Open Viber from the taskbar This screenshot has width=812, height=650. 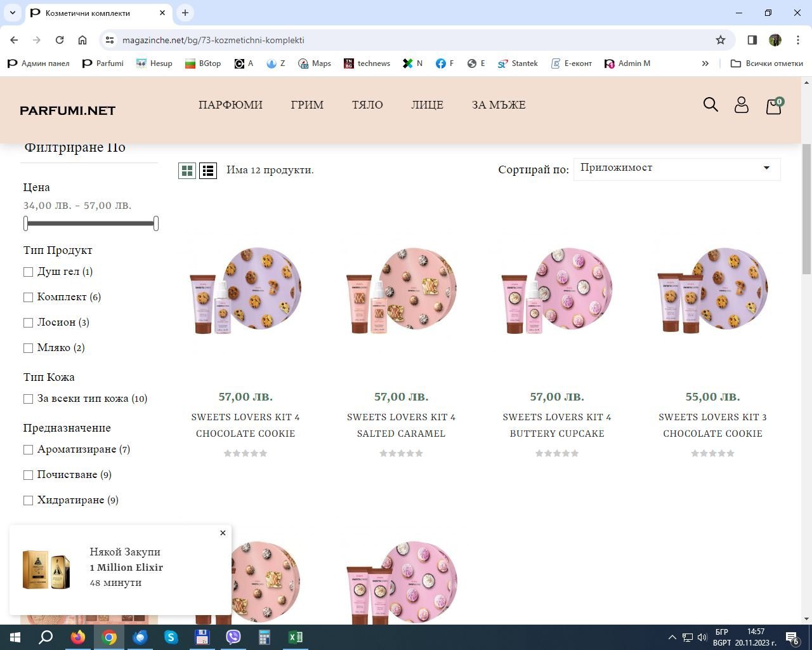(233, 637)
